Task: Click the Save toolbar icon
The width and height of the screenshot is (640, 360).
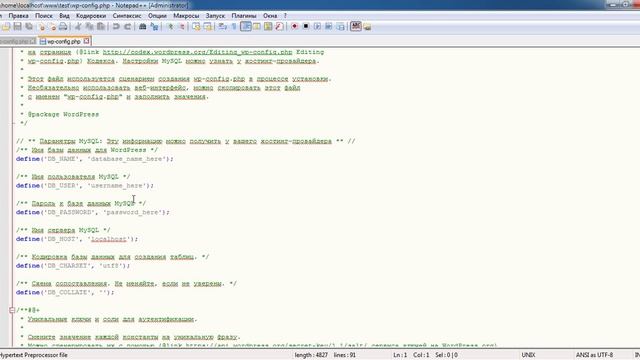Action: [x=18, y=27]
